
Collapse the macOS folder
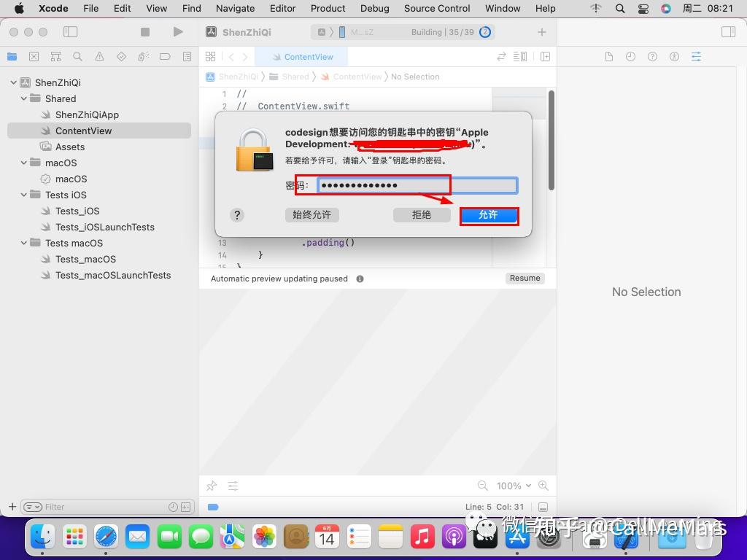(24, 163)
